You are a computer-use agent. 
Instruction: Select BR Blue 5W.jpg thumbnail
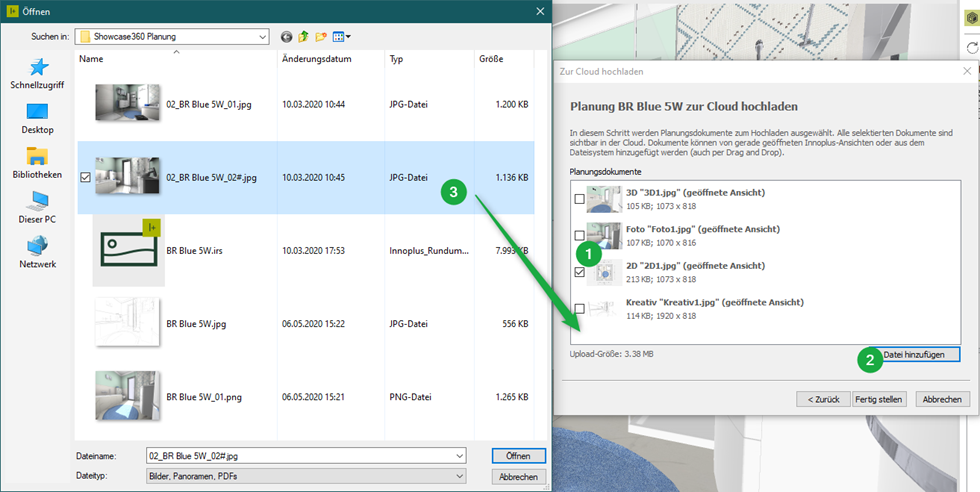coord(127,323)
